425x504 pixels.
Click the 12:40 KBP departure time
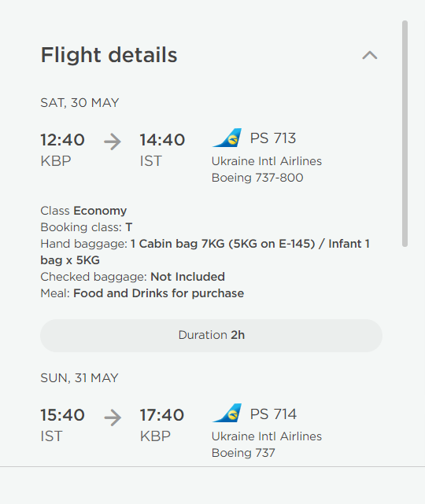point(62,150)
